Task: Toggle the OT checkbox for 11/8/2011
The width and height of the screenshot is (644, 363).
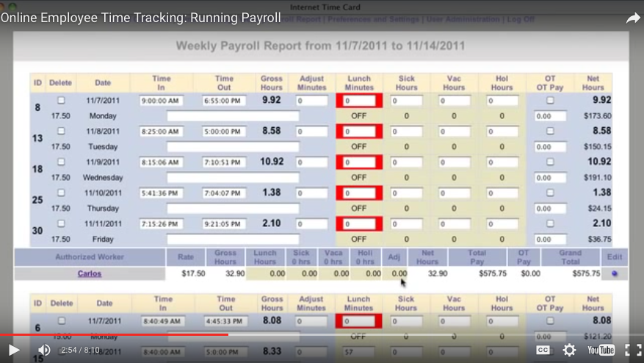Action: tap(550, 131)
